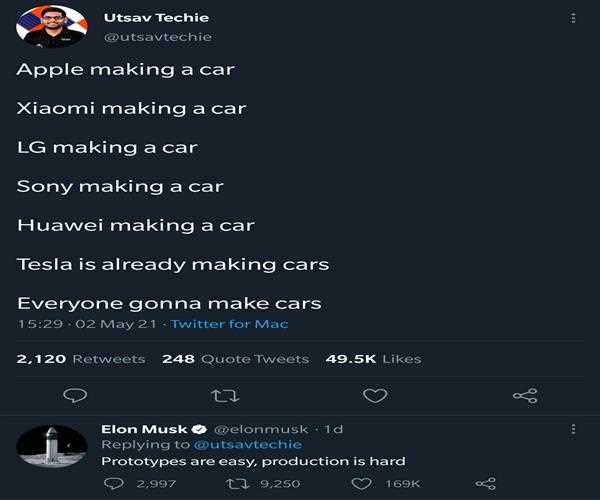Reply to Elon Musk's tweet

114,484
